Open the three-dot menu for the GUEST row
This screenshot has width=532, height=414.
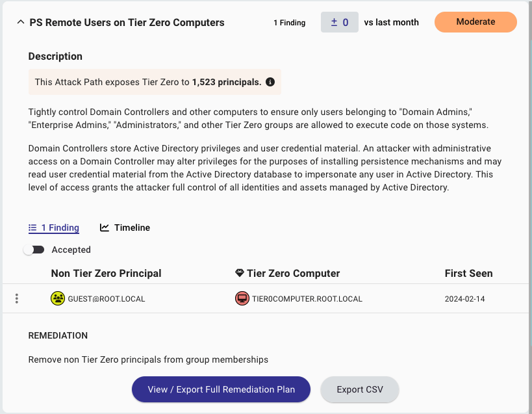point(17,298)
